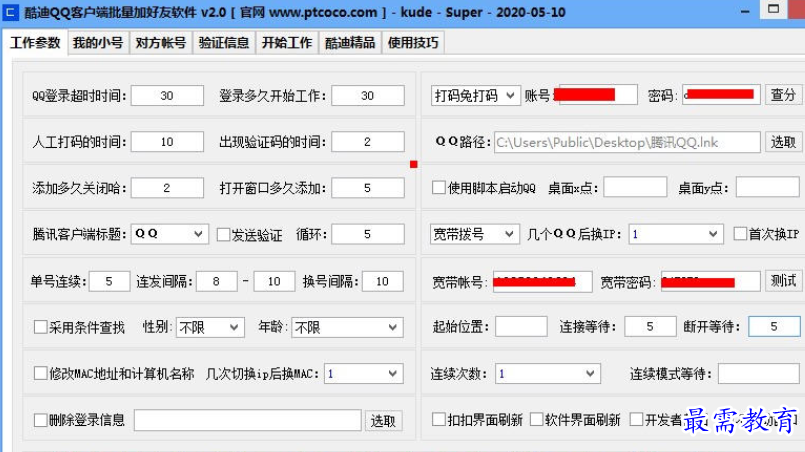
Task: Click the 单号连续 input field
Action: coord(109,281)
